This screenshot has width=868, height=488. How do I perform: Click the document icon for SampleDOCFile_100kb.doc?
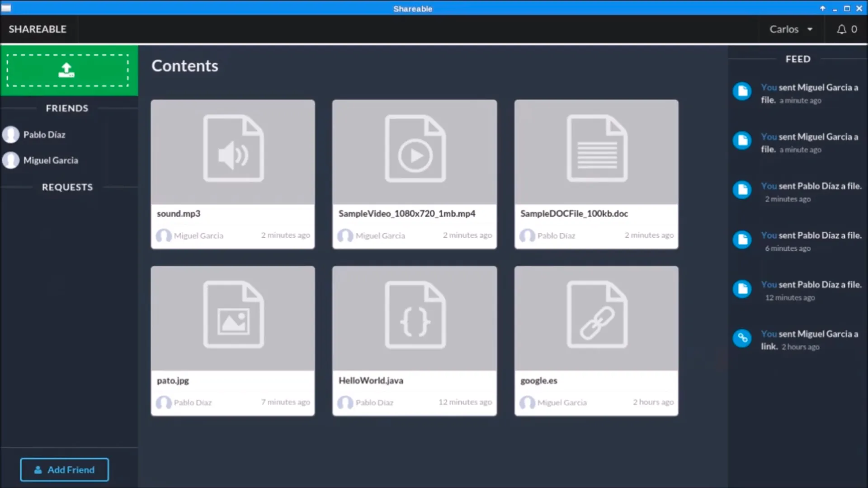[597, 148]
